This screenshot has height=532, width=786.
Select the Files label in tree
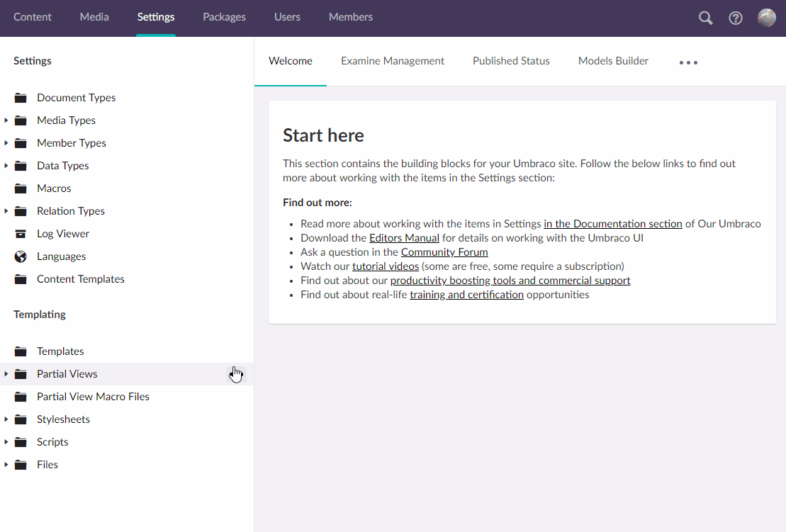tap(47, 465)
